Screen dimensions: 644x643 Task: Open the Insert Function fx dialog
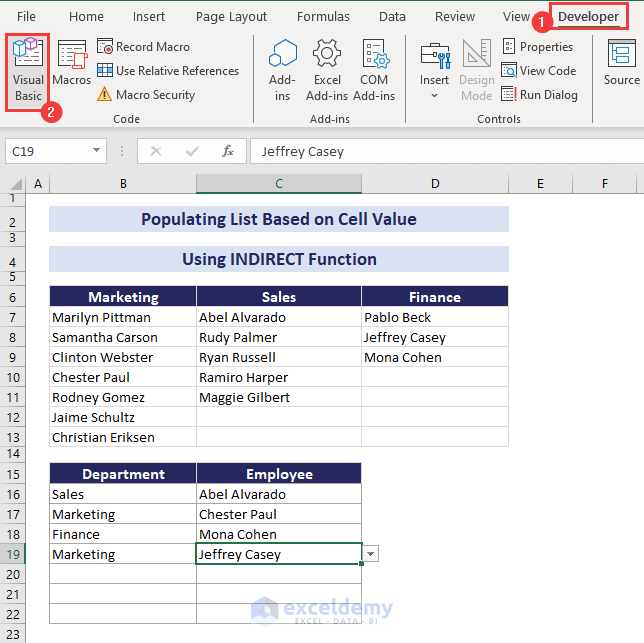228,151
